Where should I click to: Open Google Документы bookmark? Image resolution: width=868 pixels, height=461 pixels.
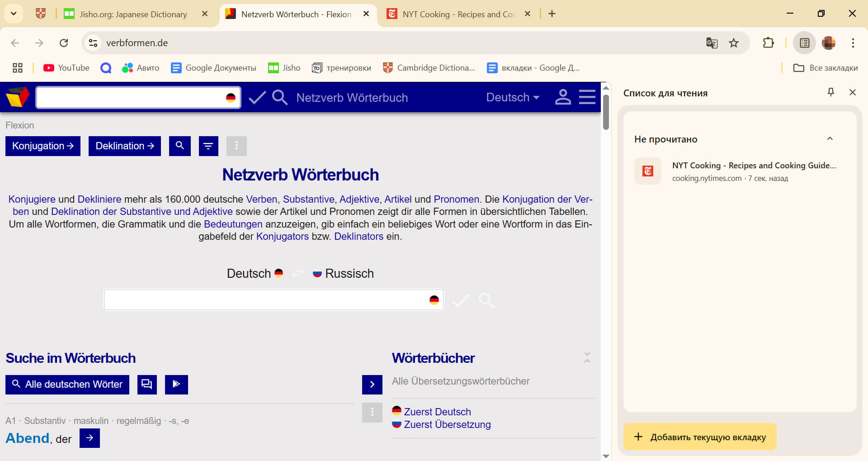(213, 68)
